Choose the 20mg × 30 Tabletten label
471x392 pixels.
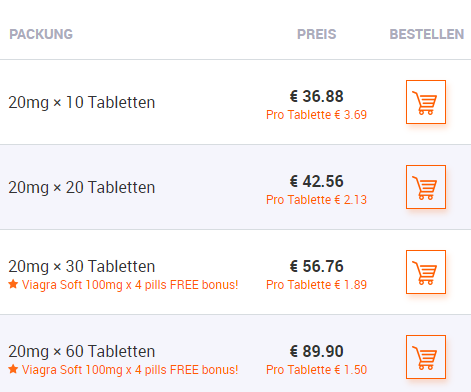[82, 266]
